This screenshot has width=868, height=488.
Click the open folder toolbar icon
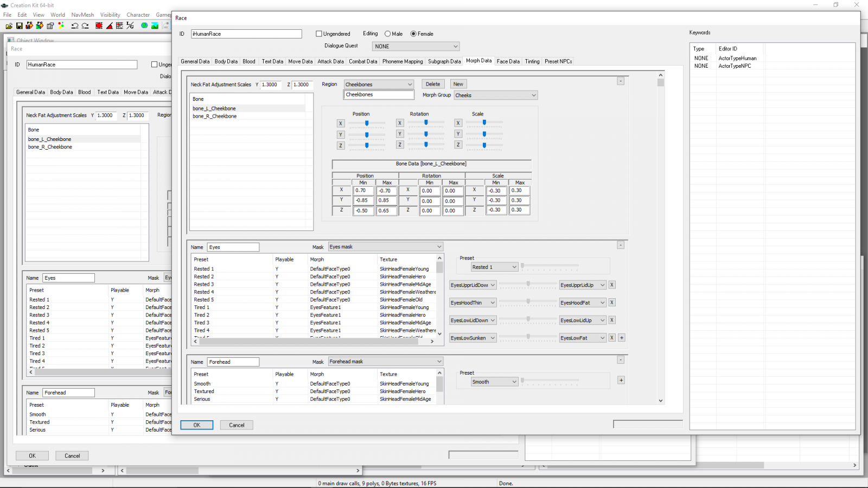click(x=9, y=25)
